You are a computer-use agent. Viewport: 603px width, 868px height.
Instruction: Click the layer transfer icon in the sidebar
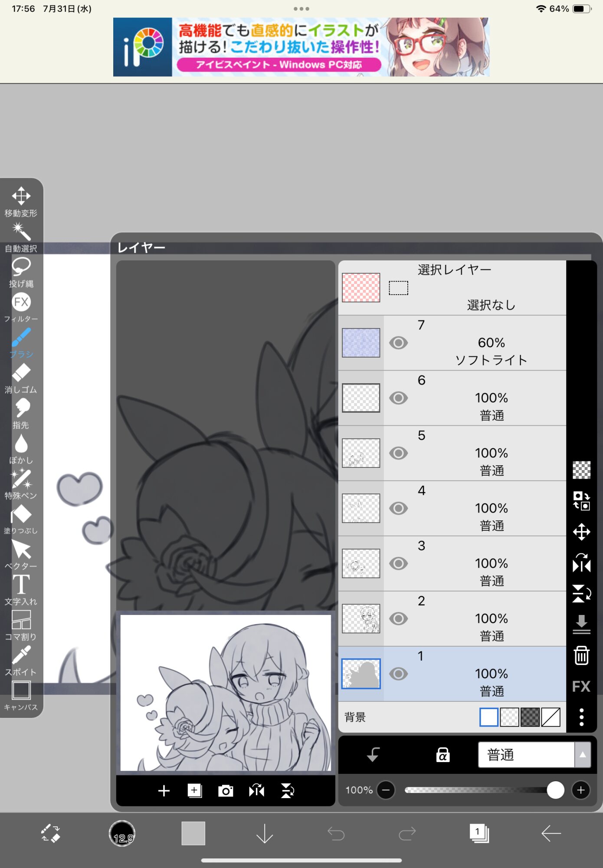581,500
